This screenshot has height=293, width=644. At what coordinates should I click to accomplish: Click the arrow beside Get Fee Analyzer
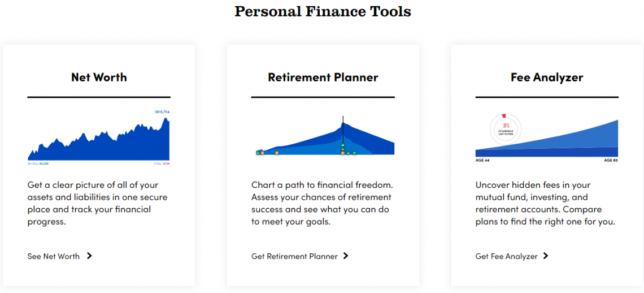[x=546, y=256]
